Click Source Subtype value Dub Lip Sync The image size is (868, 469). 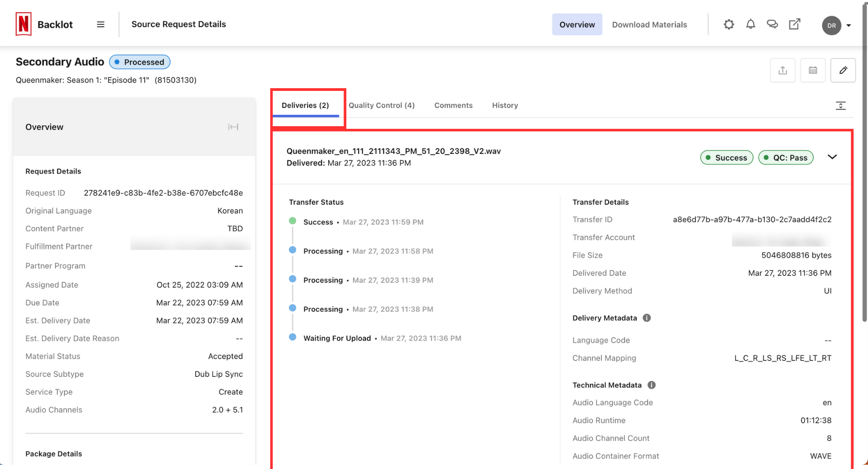click(x=219, y=374)
